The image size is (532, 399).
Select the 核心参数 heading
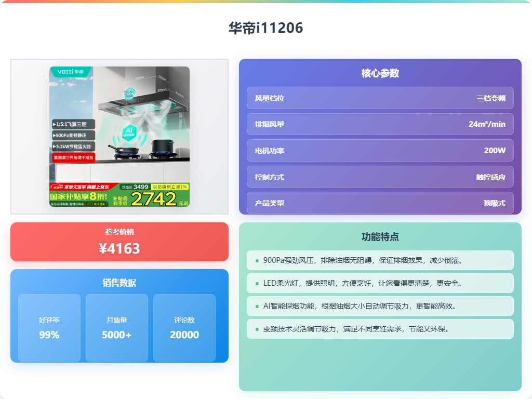click(x=380, y=73)
